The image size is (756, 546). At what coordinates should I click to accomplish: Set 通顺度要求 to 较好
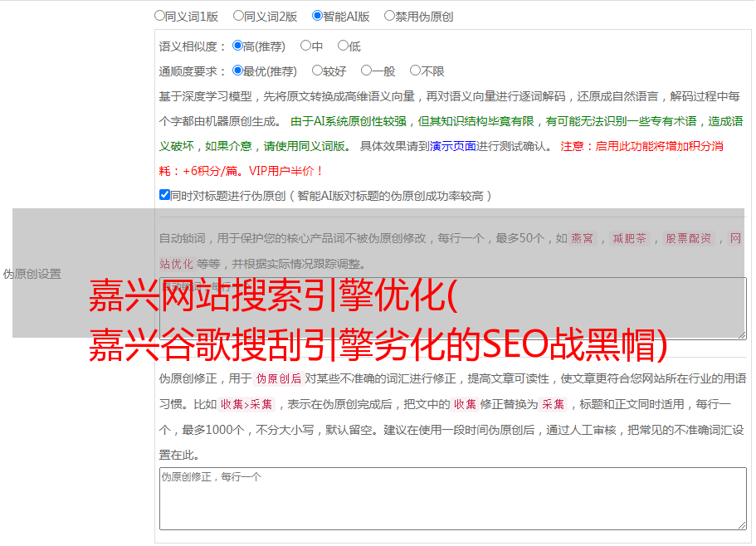[317, 71]
